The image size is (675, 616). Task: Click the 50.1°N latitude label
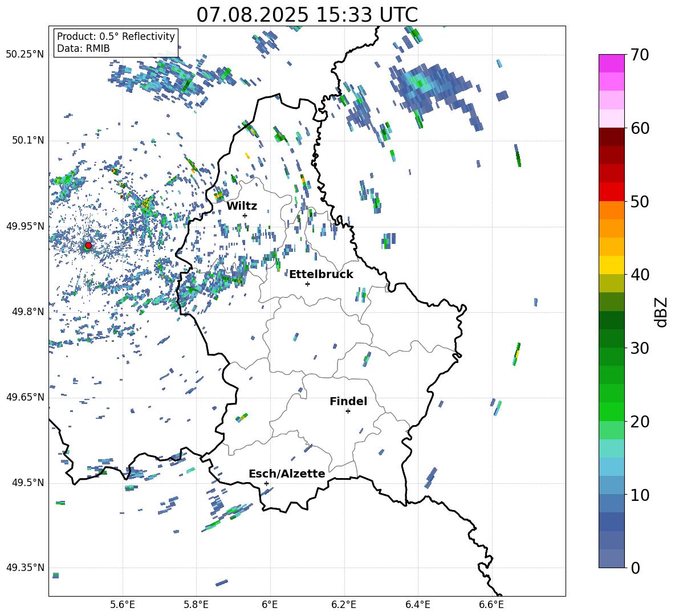[27, 140]
